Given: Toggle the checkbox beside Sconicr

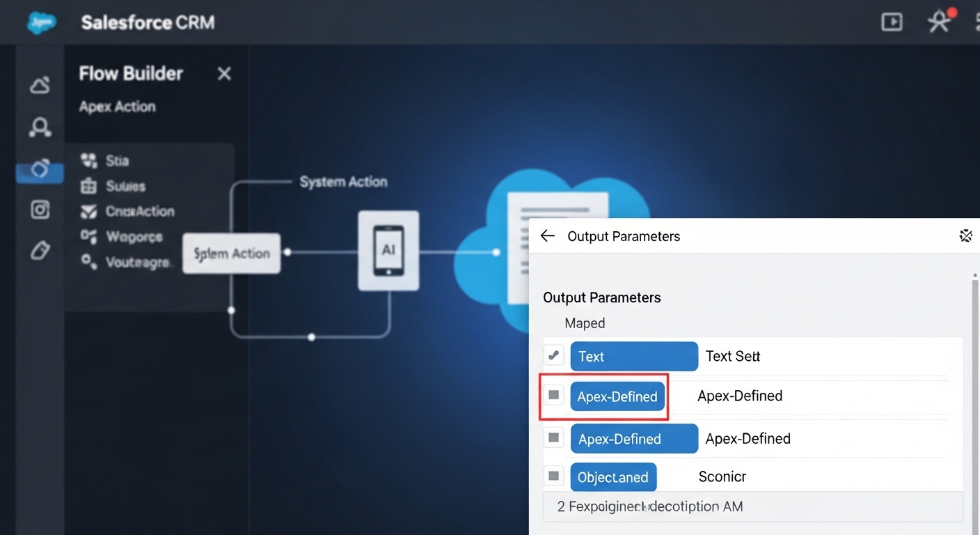Looking at the screenshot, I should 553,475.
